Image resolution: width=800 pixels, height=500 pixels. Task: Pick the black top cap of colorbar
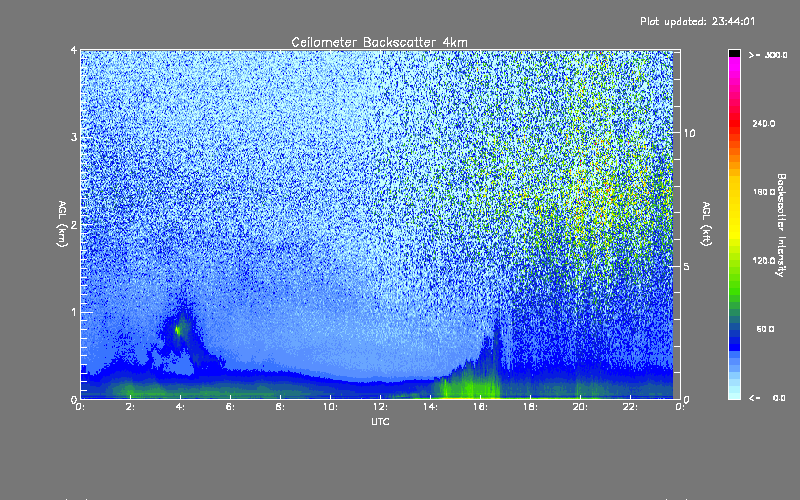(734, 53)
